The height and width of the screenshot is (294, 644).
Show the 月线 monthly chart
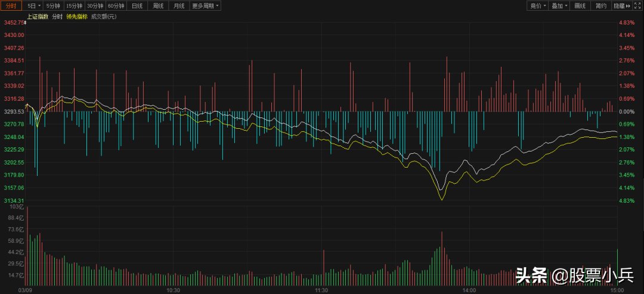(x=178, y=5)
